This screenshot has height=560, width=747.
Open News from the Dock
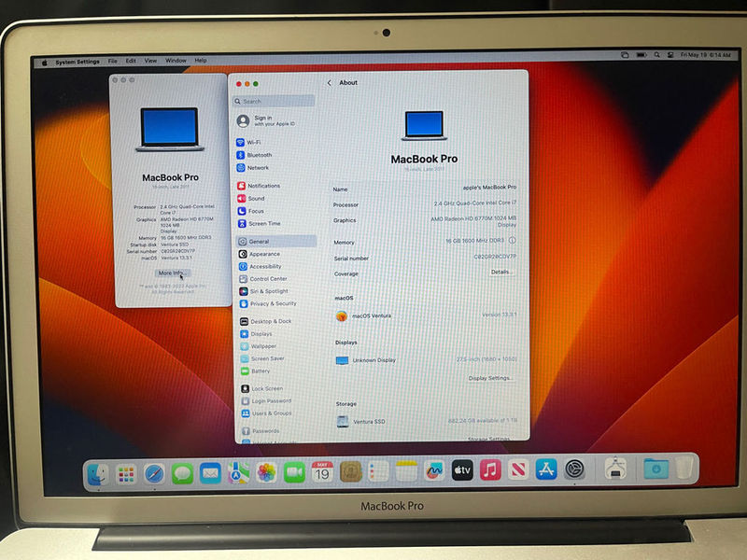(518, 470)
